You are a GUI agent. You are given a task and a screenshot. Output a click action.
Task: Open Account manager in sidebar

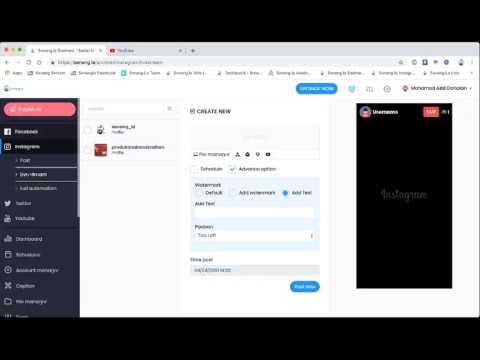(x=38, y=270)
